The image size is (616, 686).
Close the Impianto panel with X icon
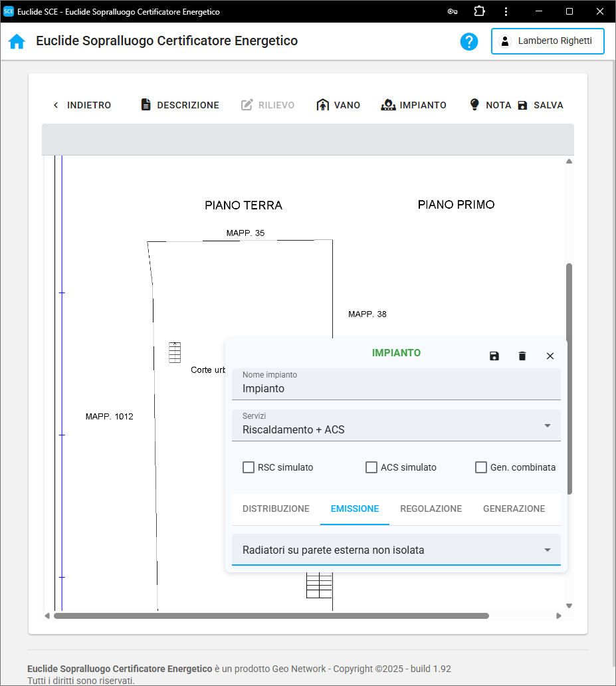(550, 356)
